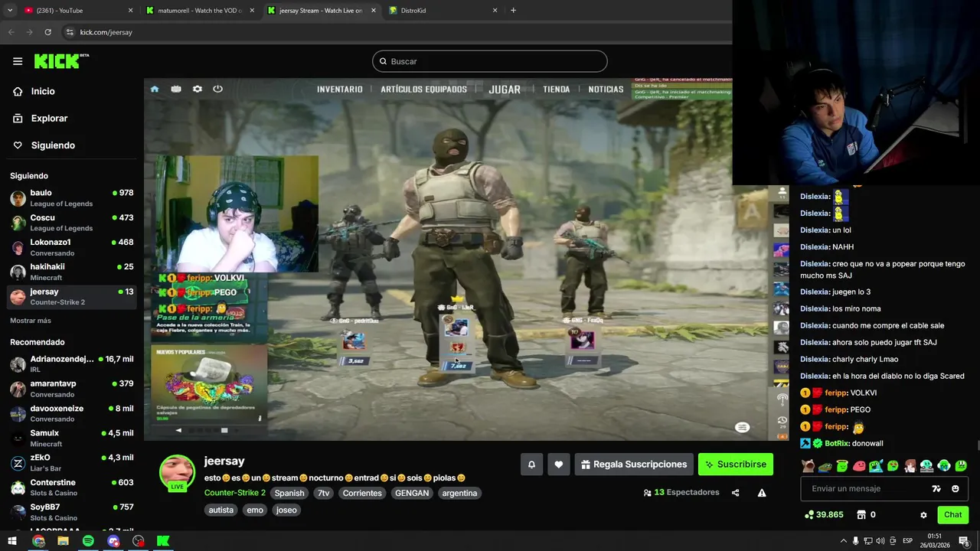Image resolution: width=980 pixels, height=551 pixels.
Task: Expand the list with Mostrar más
Action: click(x=31, y=321)
